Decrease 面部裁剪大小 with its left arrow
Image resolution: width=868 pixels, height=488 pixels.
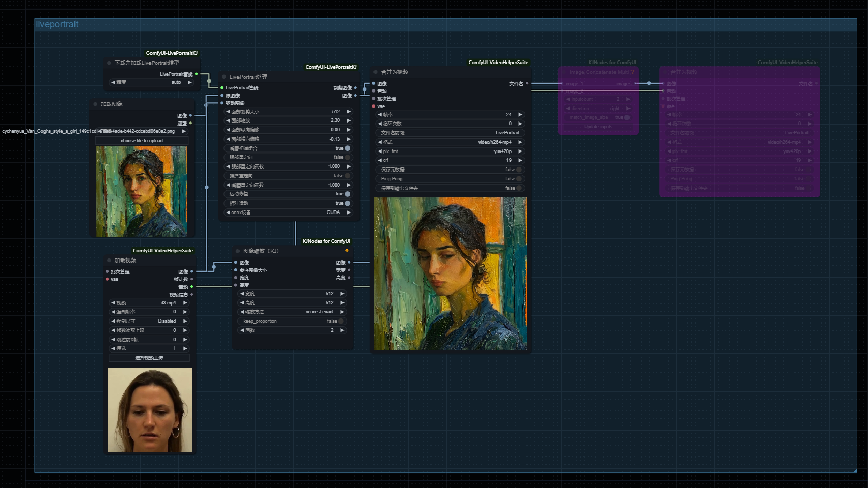tap(228, 112)
